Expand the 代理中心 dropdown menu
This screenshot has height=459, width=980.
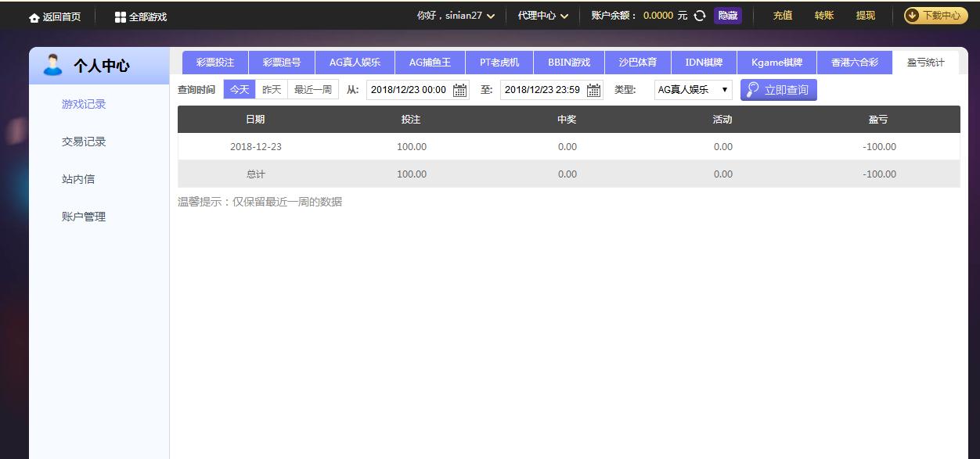pyautogui.click(x=564, y=16)
